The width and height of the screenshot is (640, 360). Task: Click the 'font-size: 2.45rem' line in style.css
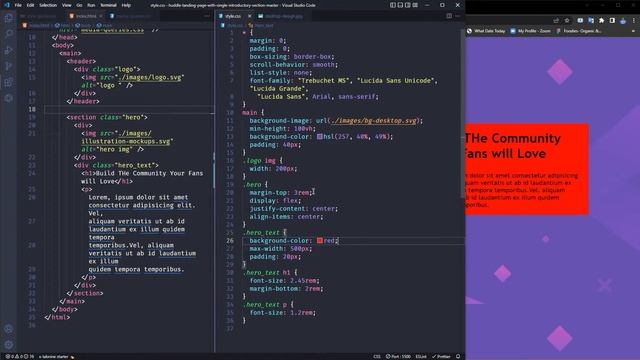284,281
